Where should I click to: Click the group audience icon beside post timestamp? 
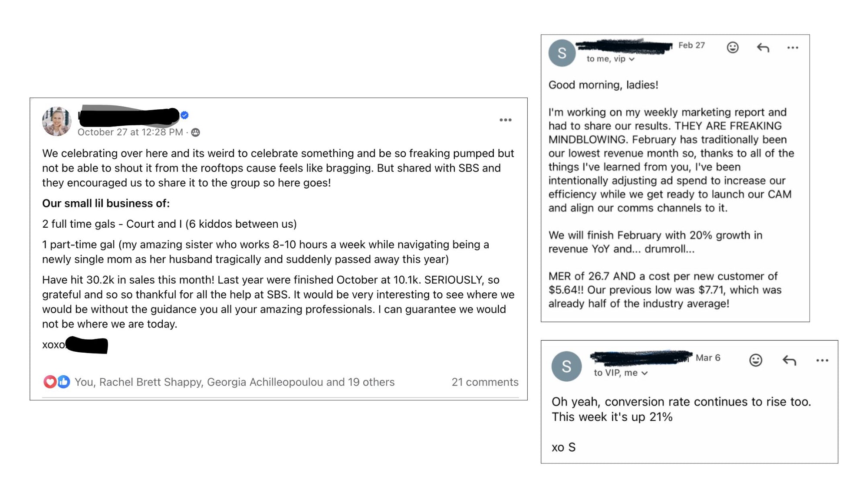pos(196,132)
